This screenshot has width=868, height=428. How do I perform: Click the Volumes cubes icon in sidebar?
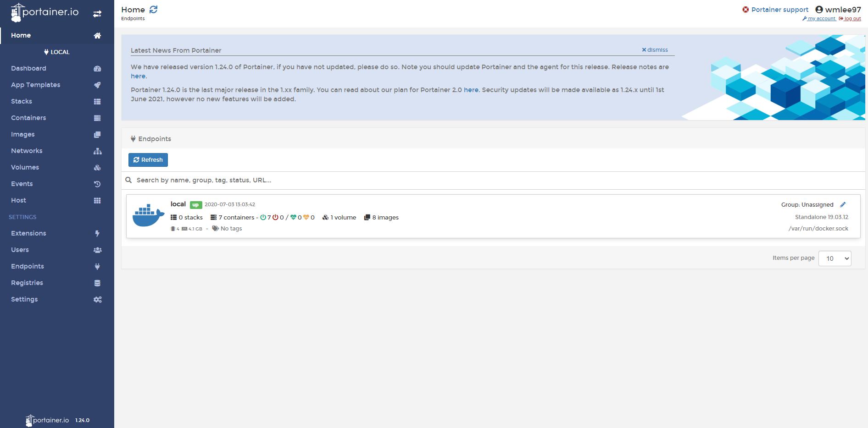[x=97, y=167]
